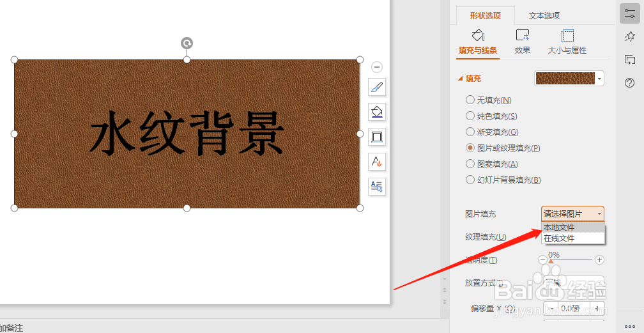Screen dimensions: 644x333
Task: Collapse the Fill section triangle
Action: [x=461, y=78]
